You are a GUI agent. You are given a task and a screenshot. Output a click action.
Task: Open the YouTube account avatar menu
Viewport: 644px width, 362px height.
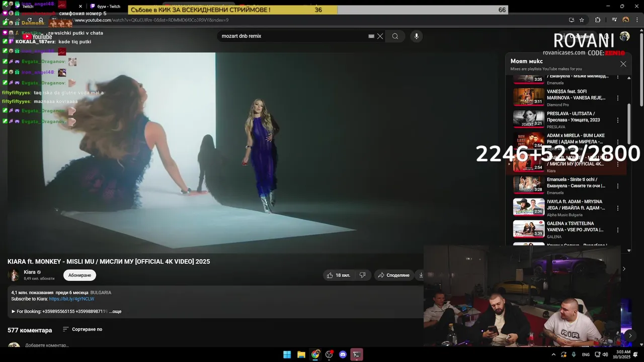click(x=624, y=36)
